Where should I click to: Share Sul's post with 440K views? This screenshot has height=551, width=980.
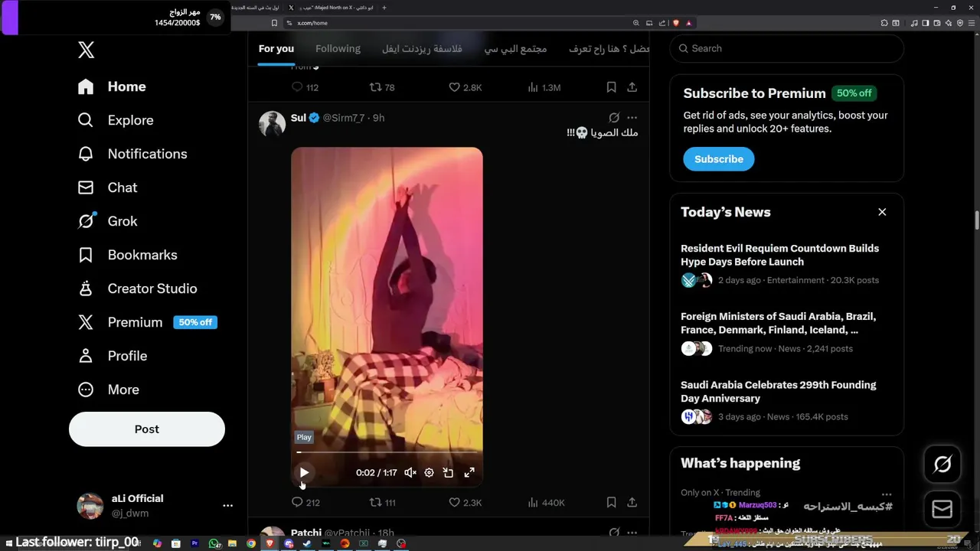[x=632, y=503]
